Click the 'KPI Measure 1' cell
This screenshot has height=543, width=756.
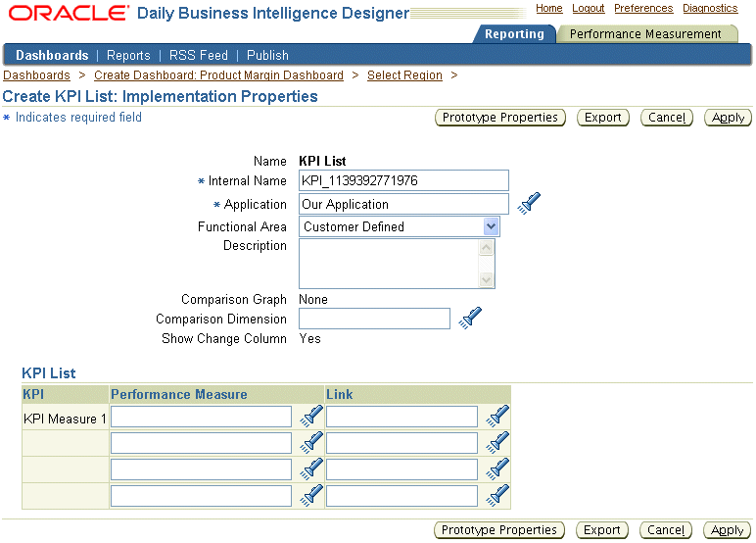pyautogui.click(x=65, y=419)
